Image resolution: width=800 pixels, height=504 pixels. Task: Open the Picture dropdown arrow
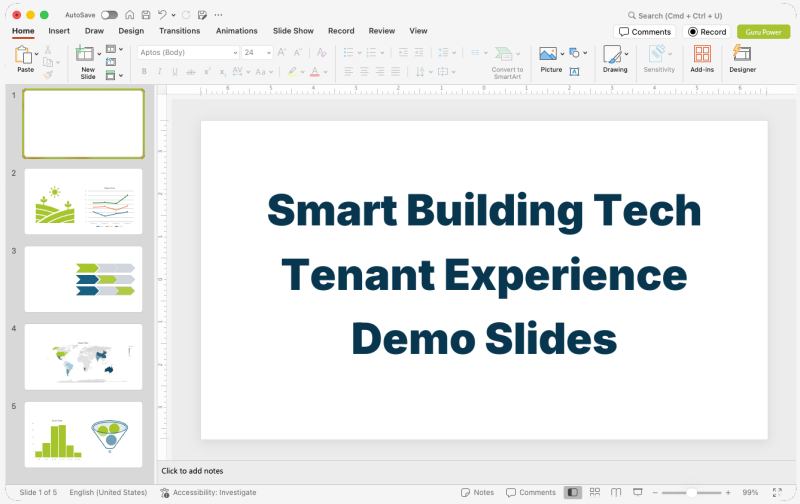click(562, 54)
